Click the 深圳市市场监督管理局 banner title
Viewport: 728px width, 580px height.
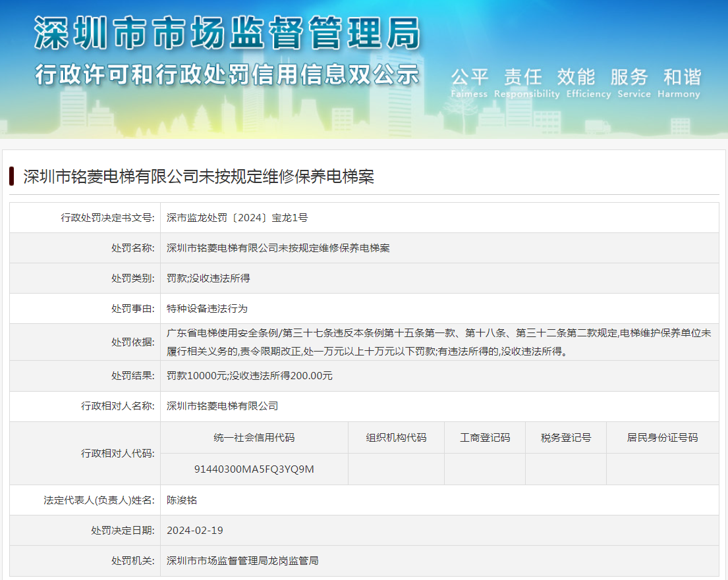click(x=227, y=33)
